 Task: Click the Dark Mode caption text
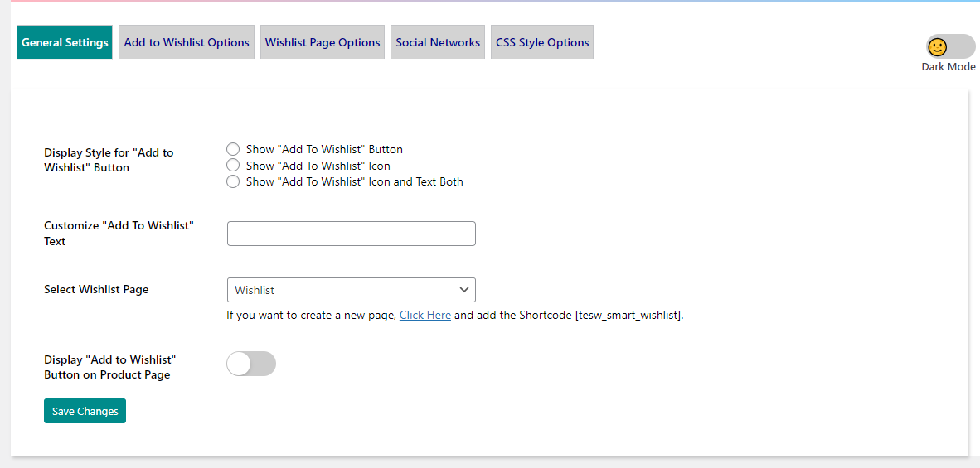(x=948, y=67)
